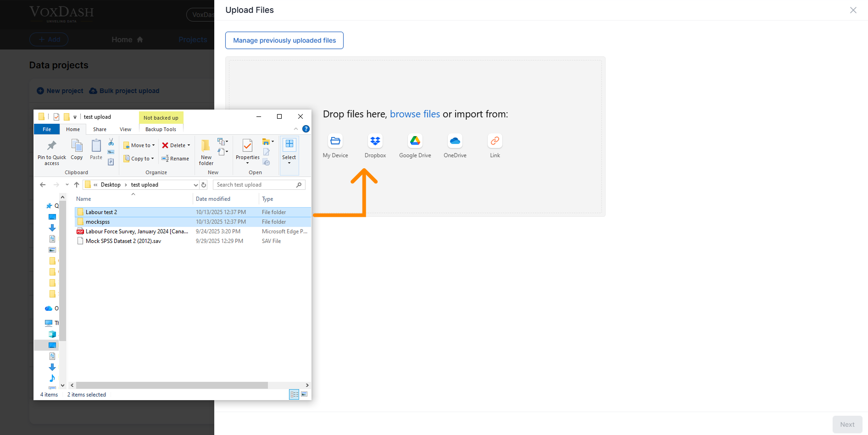
Task: Click Desktop in the address breadcrumb
Action: 111,185
